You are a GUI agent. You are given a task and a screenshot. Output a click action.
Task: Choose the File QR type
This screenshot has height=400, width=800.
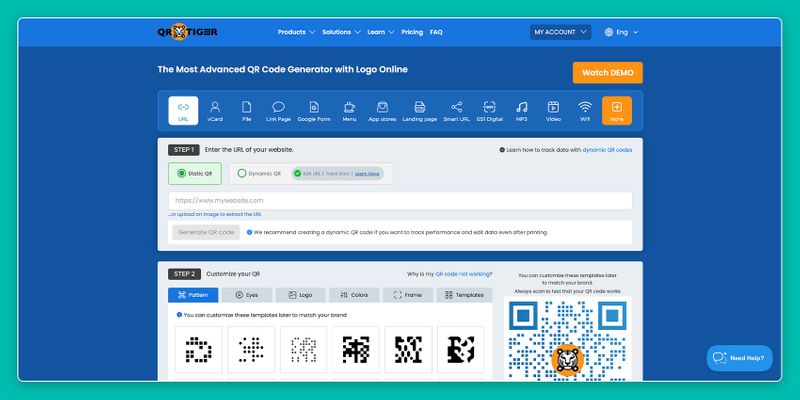pyautogui.click(x=246, y=111)
